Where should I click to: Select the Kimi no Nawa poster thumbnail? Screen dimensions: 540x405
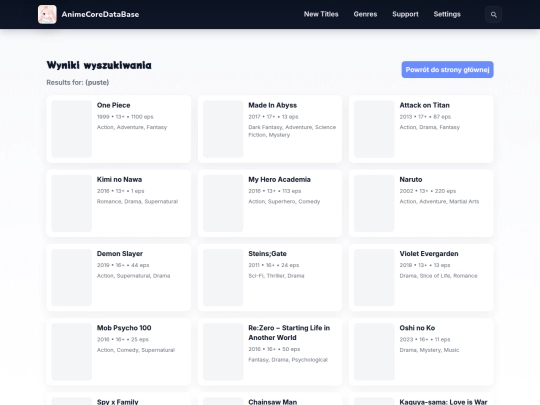click(x=72, y=203)
